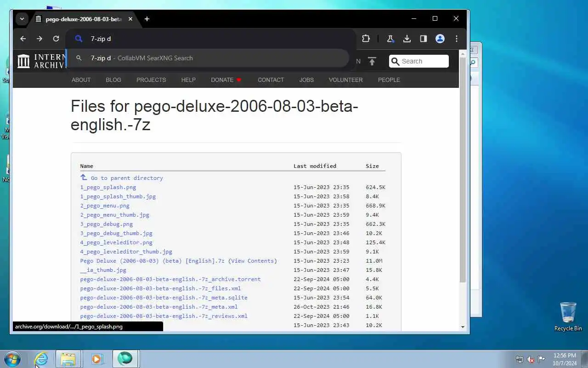Go back with the browser back arrow

(23, 39)
